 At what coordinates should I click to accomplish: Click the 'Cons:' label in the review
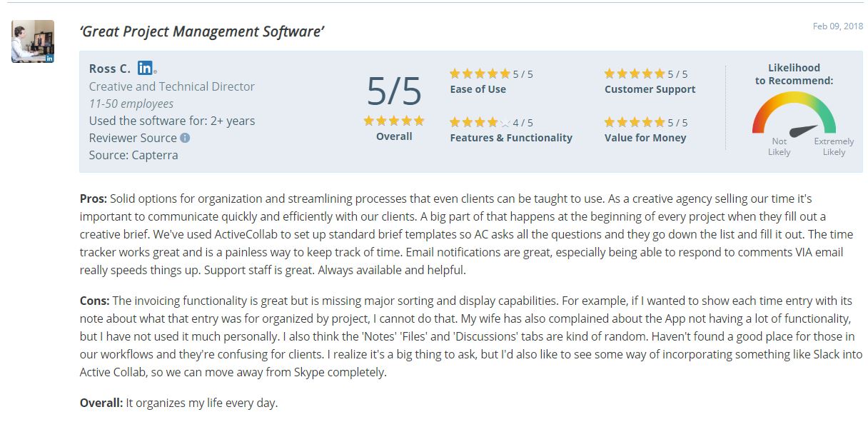95,301
